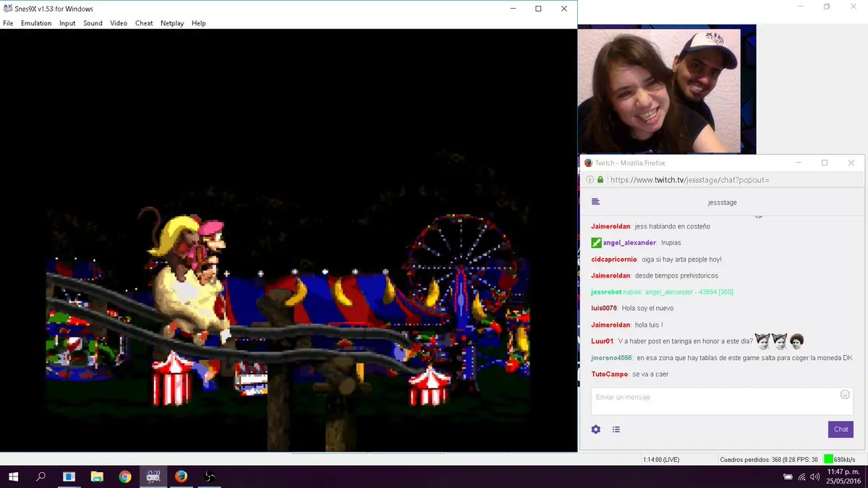
Task: Send message with the purple Chat button
Action: [x=841, y=429]
